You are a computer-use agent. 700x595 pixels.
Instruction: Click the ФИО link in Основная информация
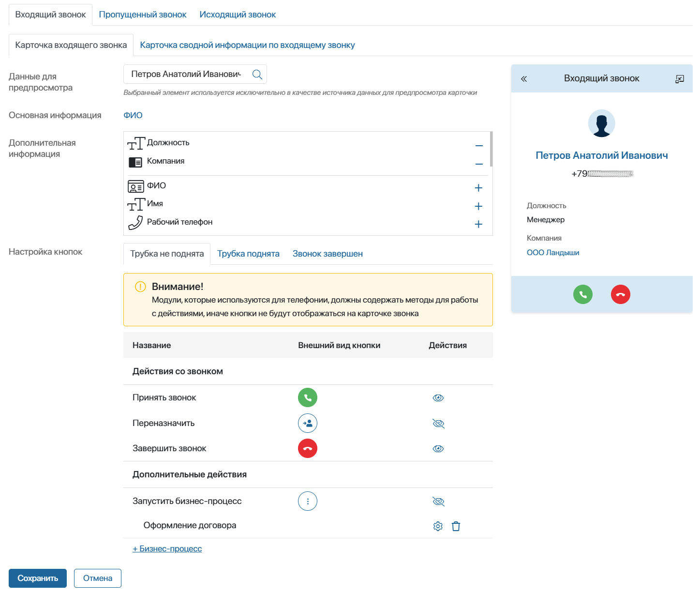tap(133, 115)
